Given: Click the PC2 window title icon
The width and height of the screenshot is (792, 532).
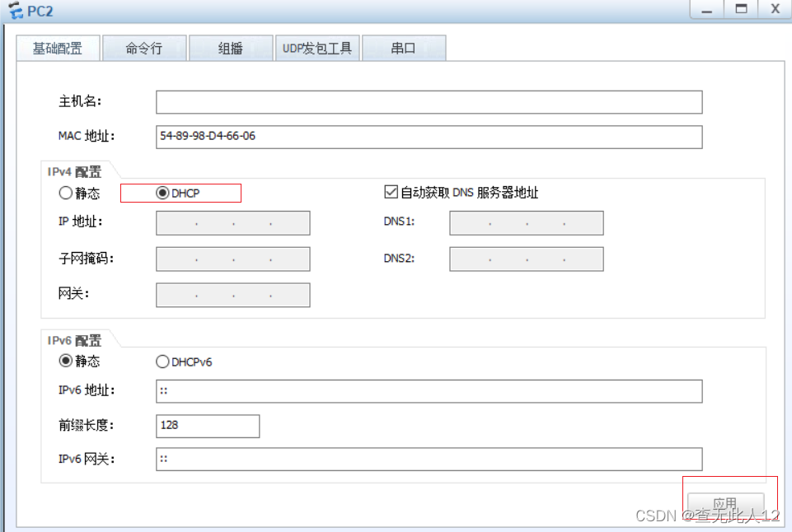Looking at the screenshot, I should [x=16, y=11].
